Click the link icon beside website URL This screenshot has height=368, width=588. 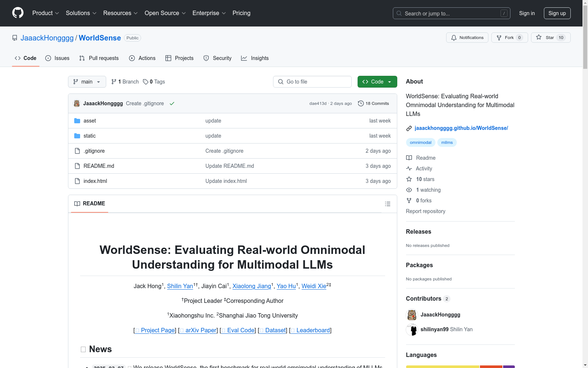[409, 128]
